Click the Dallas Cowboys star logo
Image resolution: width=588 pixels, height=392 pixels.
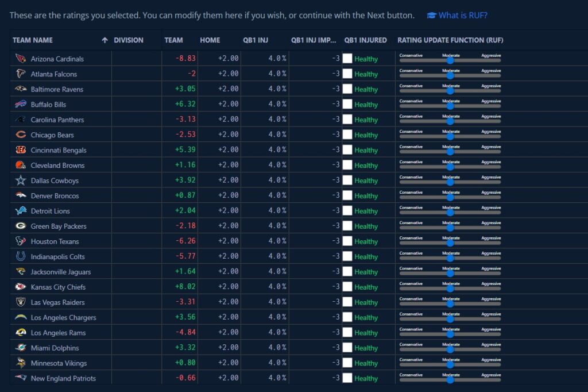click(21, 180)
